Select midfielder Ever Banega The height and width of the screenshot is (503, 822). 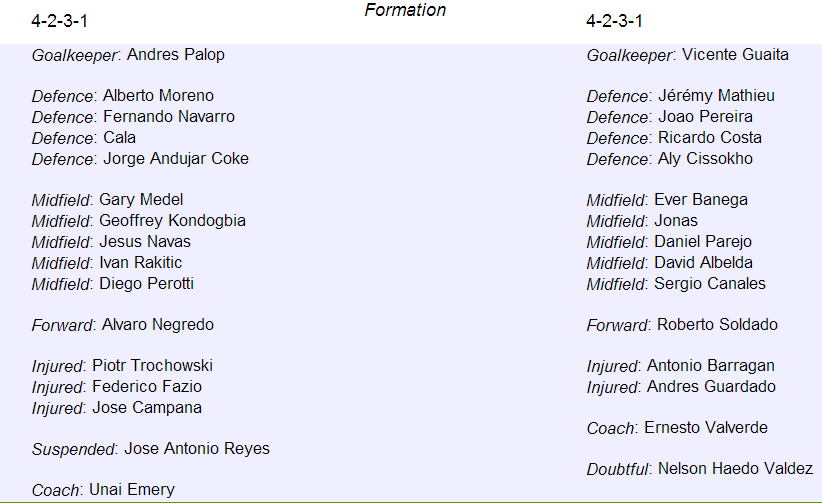click(701, 200)
